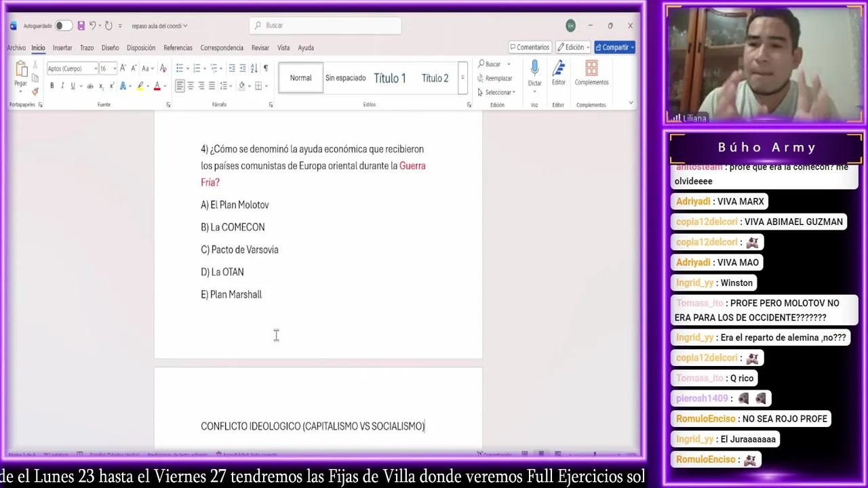Open the numbered list dropdown arrow
This screenshot has width=868, height=488.
(203, 68)
